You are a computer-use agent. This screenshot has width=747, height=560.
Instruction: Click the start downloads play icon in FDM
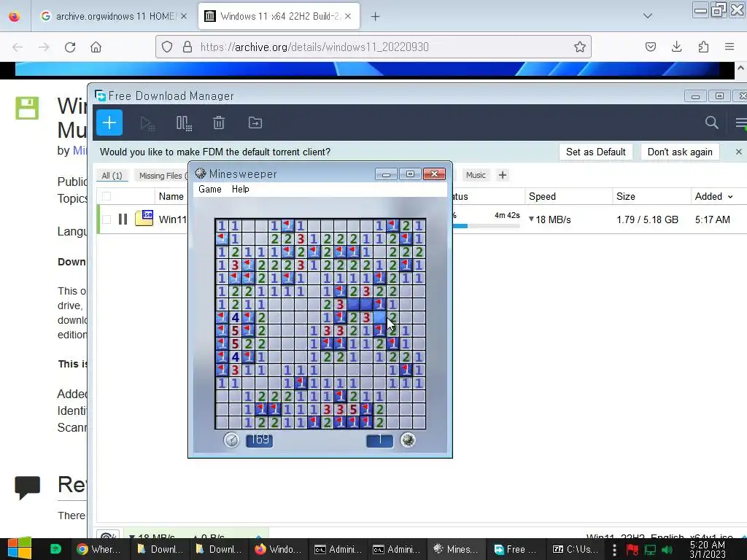tap(147, 123)
